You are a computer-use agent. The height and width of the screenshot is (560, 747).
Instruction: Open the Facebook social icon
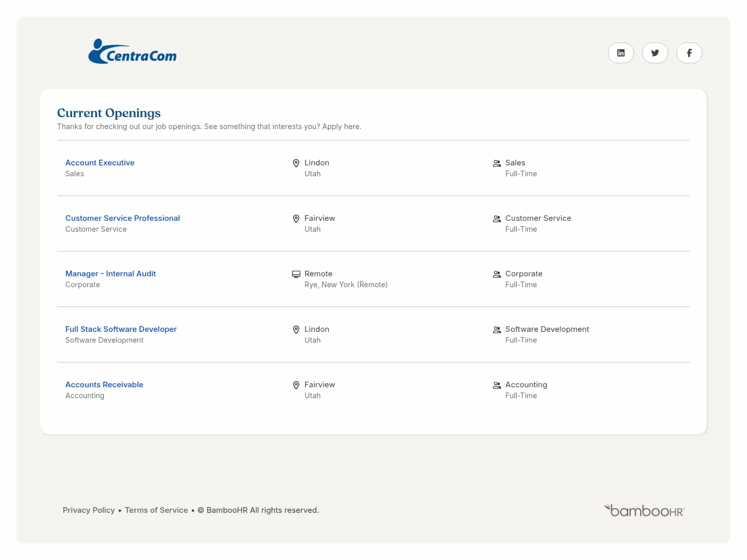pos(689,53)
